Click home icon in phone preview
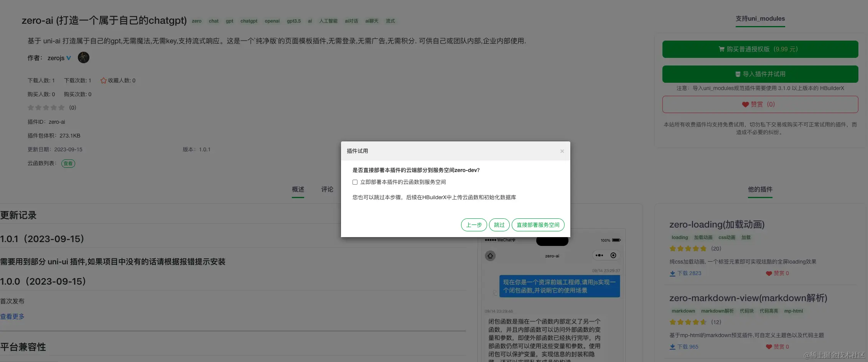 point(490,256)
